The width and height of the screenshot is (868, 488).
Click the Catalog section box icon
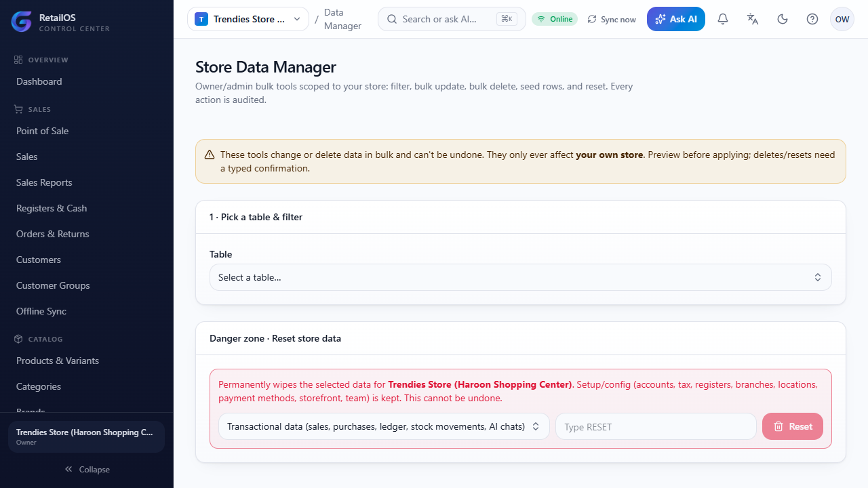point(18,339)
